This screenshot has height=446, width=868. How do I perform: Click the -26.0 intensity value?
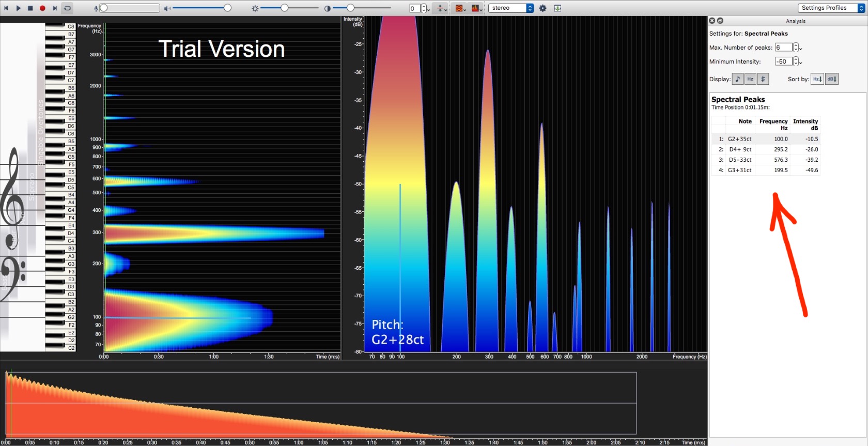(812, 149)
